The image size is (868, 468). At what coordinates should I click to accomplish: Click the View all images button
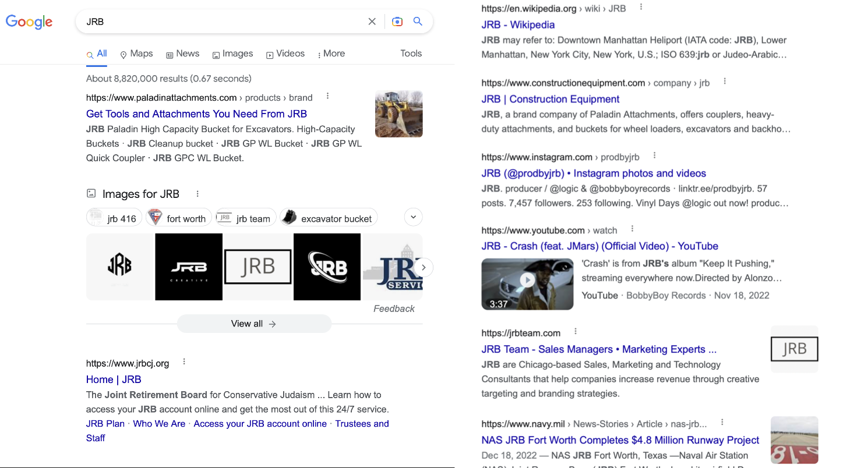click(x=254, y=324)
